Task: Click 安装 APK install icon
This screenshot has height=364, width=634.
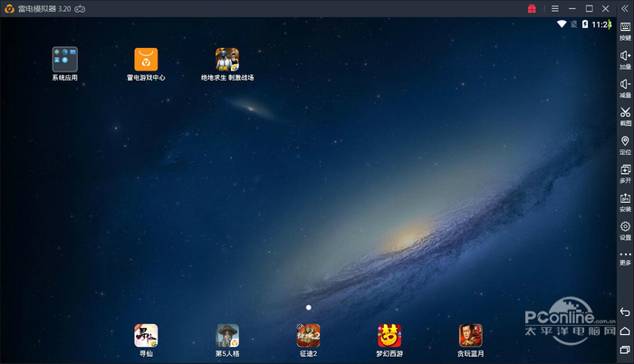Action: point(625,202)
